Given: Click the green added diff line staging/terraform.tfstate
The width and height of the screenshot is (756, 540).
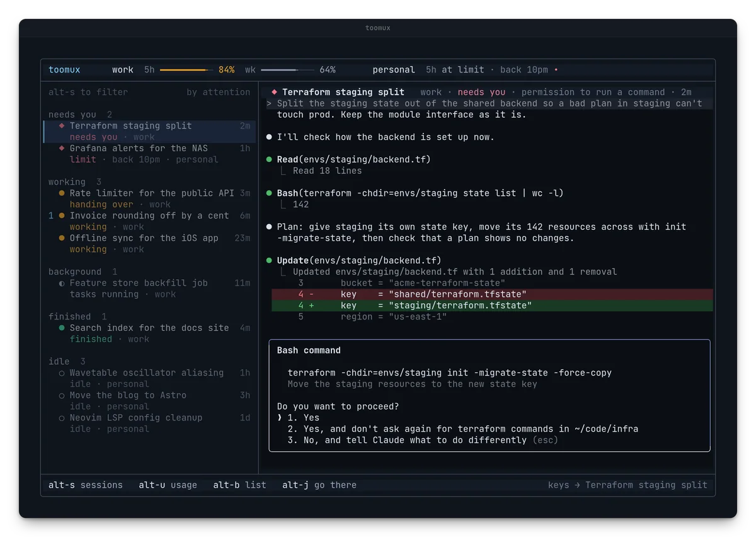Looking at the screenshot, I should [492, 306].
